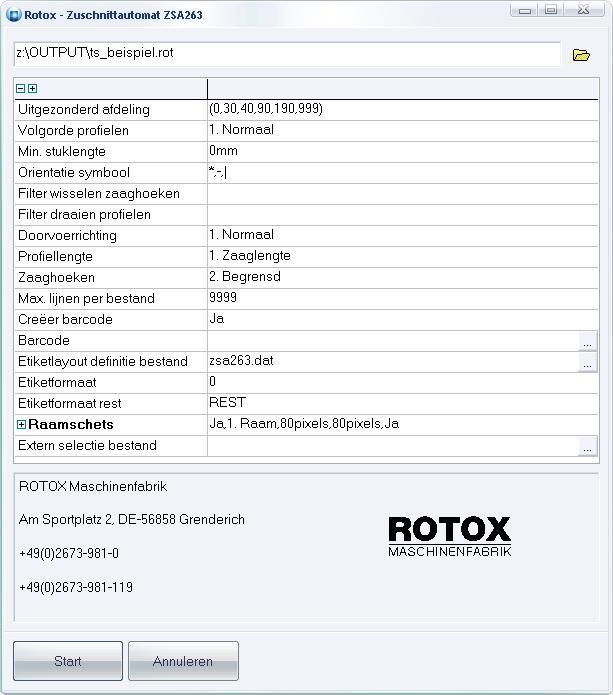Image resolution: width=613 pixels, height=695 pixels.
Task: Select the 'Creëer barcode' label
Action: point(65,320)
